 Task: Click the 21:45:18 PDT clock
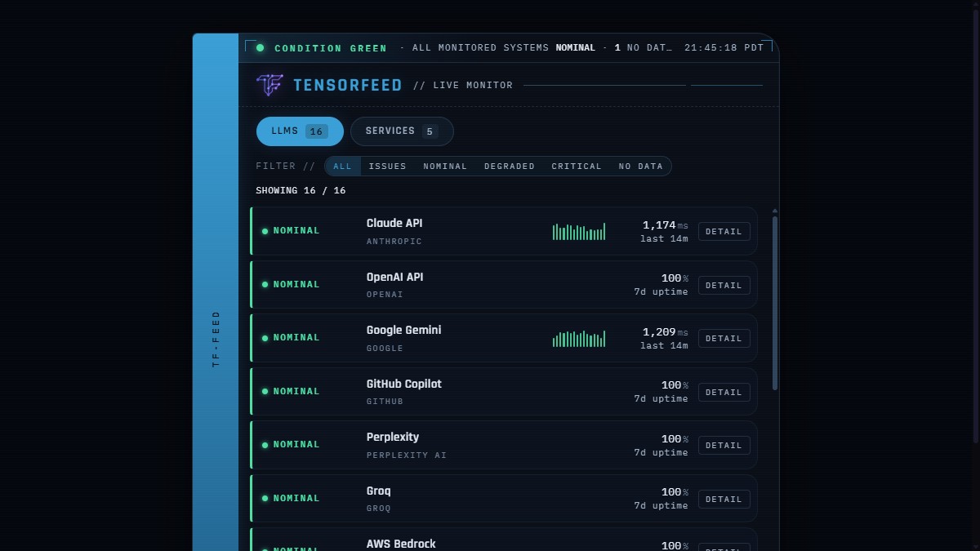pos(724,48)
